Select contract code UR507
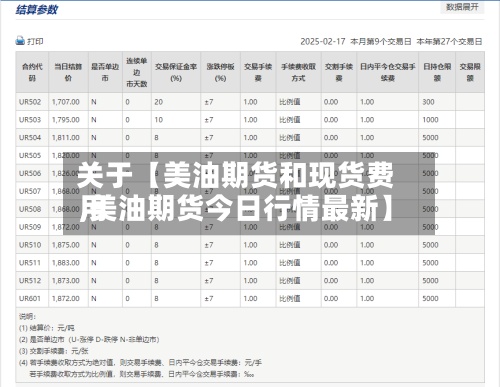This screenshot has height=387, width=500. click(x=30, y=191)
